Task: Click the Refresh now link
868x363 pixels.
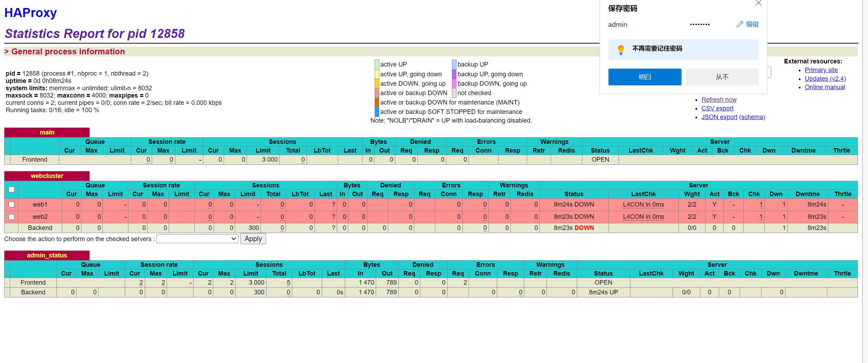Action: [719, 100]
